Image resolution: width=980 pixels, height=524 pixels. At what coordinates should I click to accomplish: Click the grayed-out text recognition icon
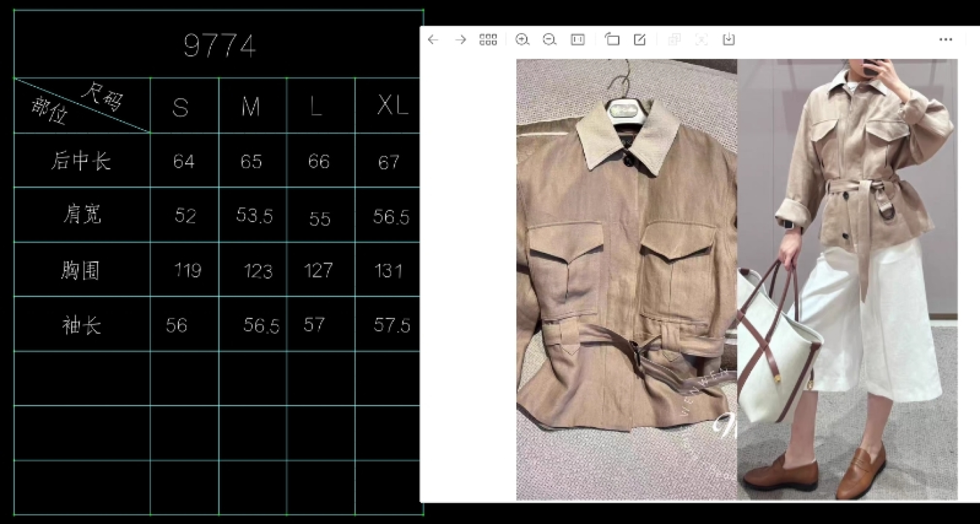[701, 40]
